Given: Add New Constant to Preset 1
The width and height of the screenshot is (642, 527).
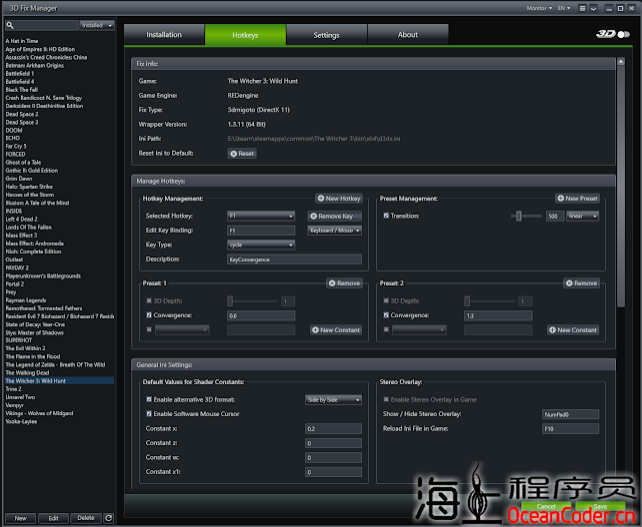Looking at the screenshot, I should [336, 330].
